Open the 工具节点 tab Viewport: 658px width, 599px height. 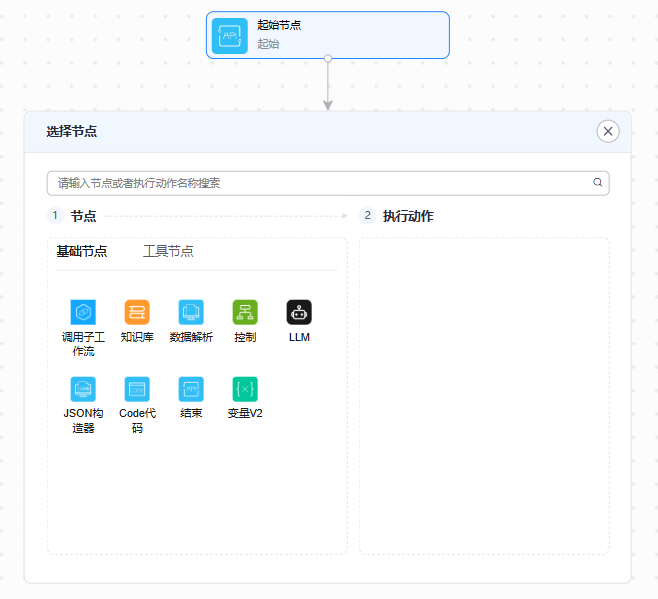tap(168, 251)
